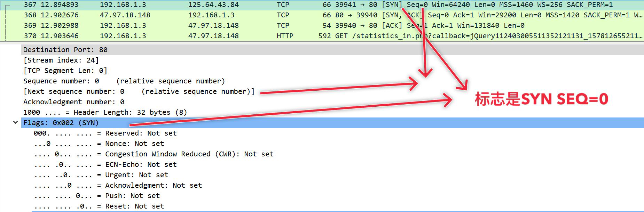The width and height of the screenshot is (644, 212).
Task: Click source 47.97.18.148 in packet 368
Action: [125, 15]
